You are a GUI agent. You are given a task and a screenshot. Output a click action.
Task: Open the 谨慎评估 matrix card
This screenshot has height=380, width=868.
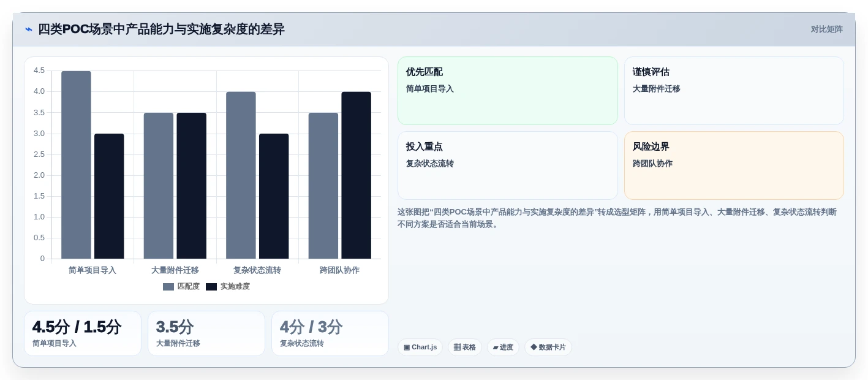(x=734, y=91)
